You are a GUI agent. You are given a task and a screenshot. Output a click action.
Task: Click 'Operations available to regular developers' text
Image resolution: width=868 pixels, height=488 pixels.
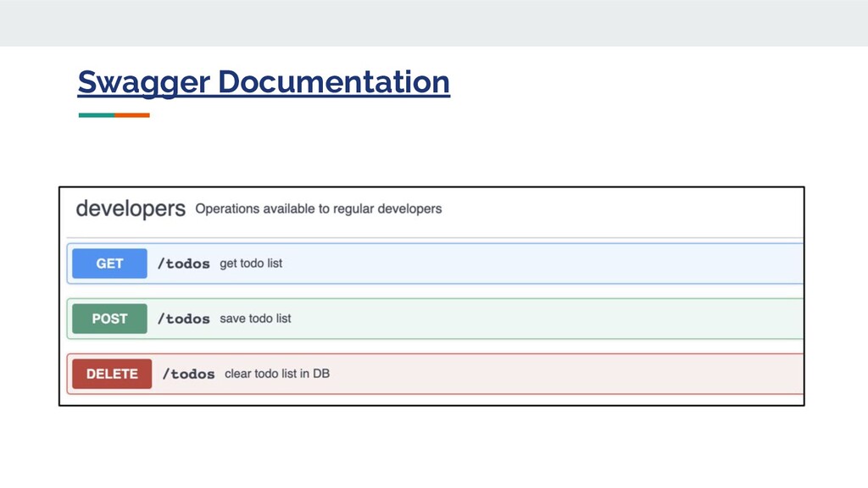coord(319,209)
